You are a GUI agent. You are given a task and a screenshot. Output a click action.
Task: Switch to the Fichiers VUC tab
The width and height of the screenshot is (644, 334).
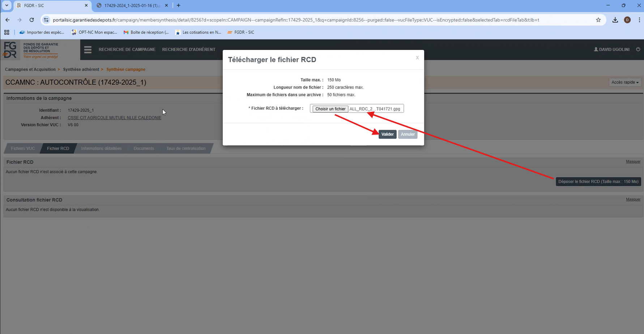coord(23,148)
